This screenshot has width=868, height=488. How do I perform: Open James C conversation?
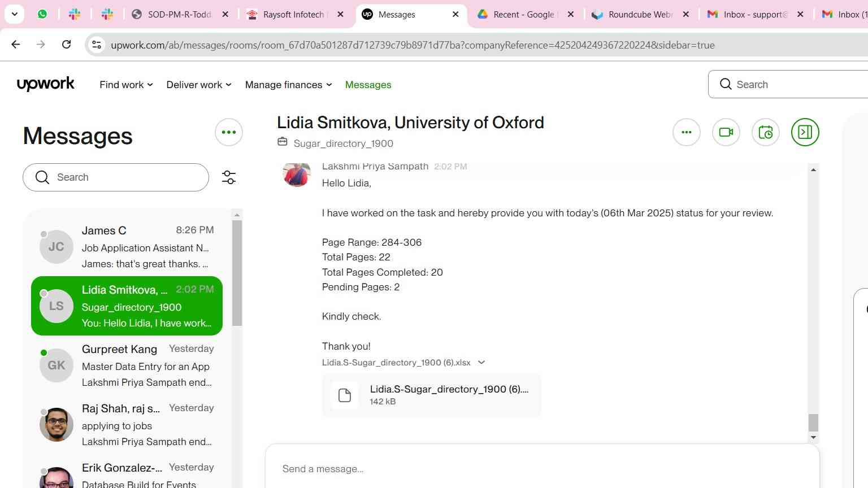coord(127,247)
